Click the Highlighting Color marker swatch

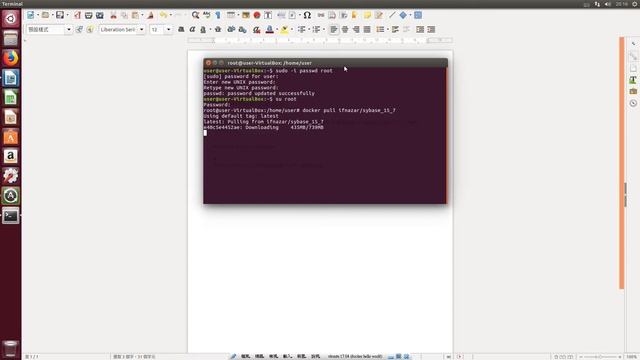pyautogui.click(x=284, y=29)
